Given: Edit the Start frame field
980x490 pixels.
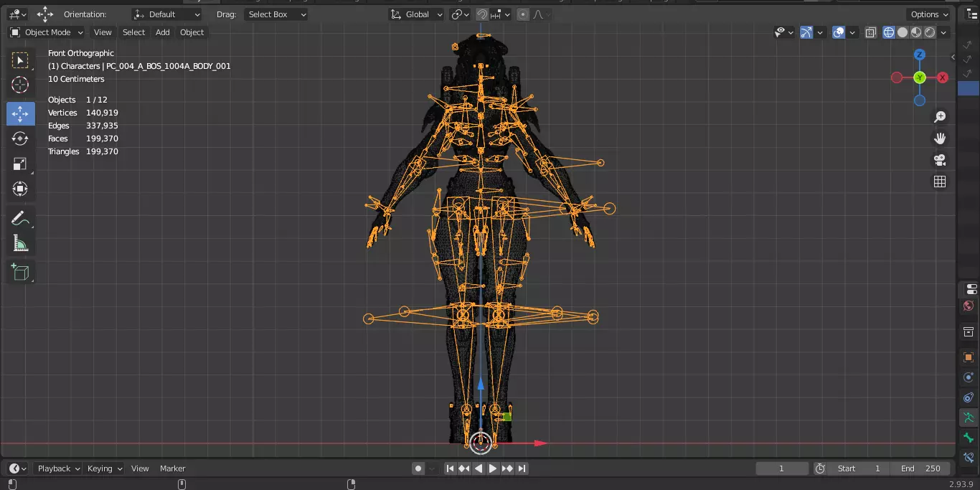Looking at the screenshot, I should (x=859, y=468).
